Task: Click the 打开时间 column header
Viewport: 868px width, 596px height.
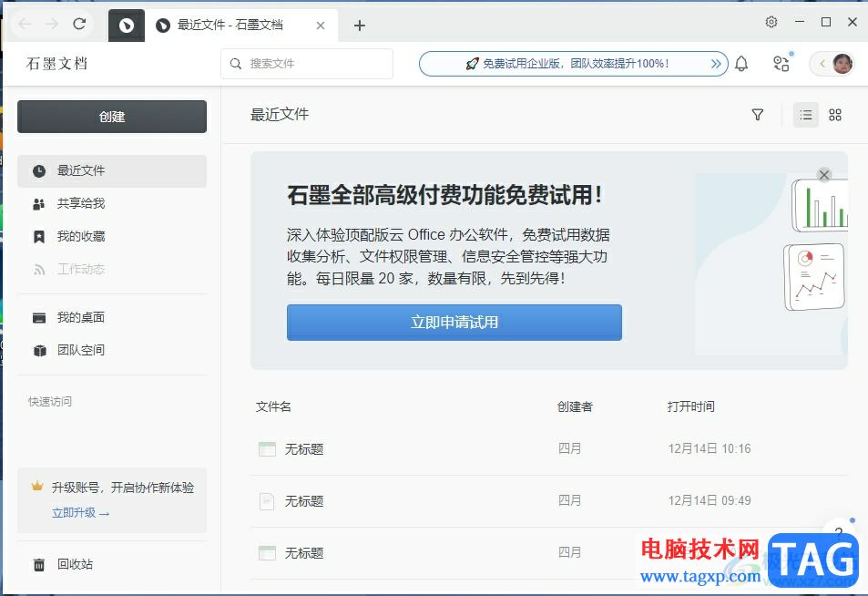Action: (691, 407)
